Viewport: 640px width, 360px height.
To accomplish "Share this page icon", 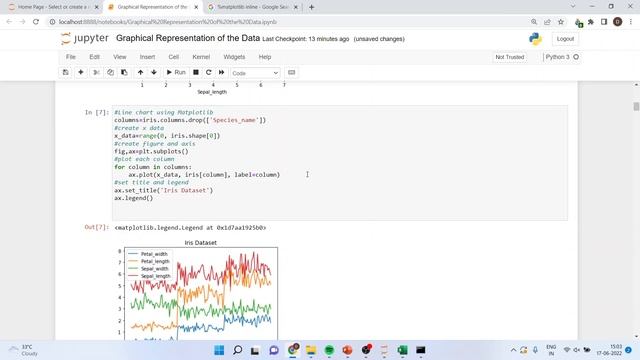I will 547,22.
